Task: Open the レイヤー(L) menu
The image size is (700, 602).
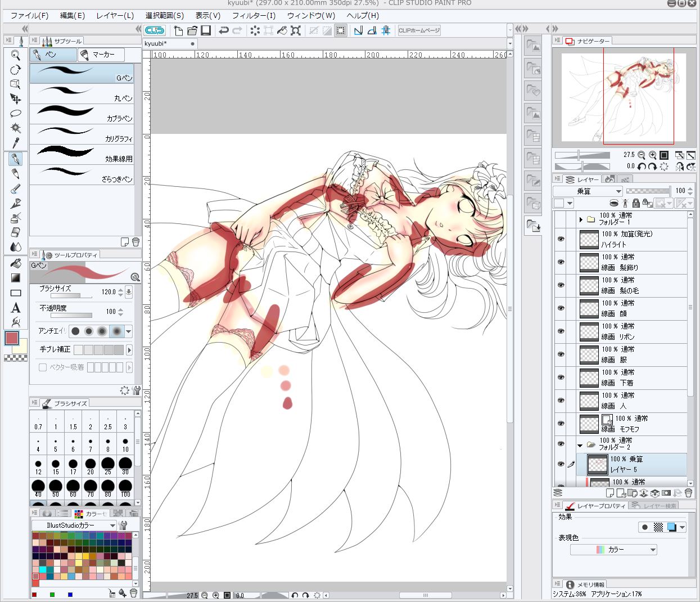Action: tap(115, 16)
